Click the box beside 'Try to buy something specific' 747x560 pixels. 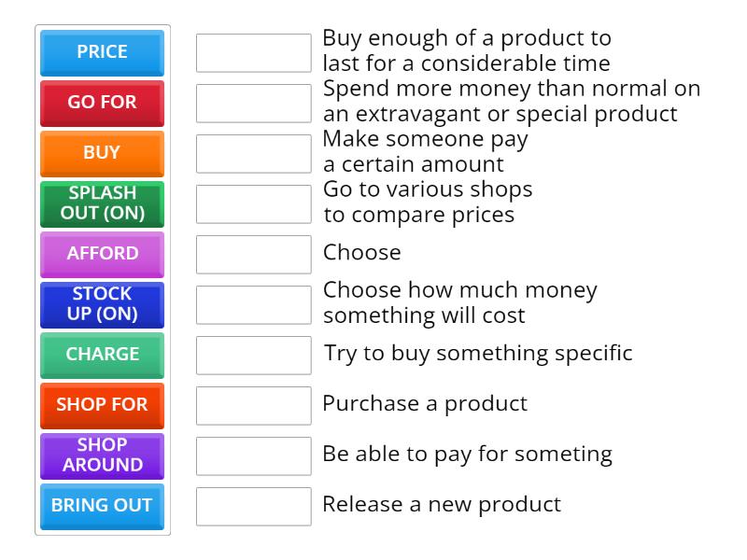click(253, 355)
